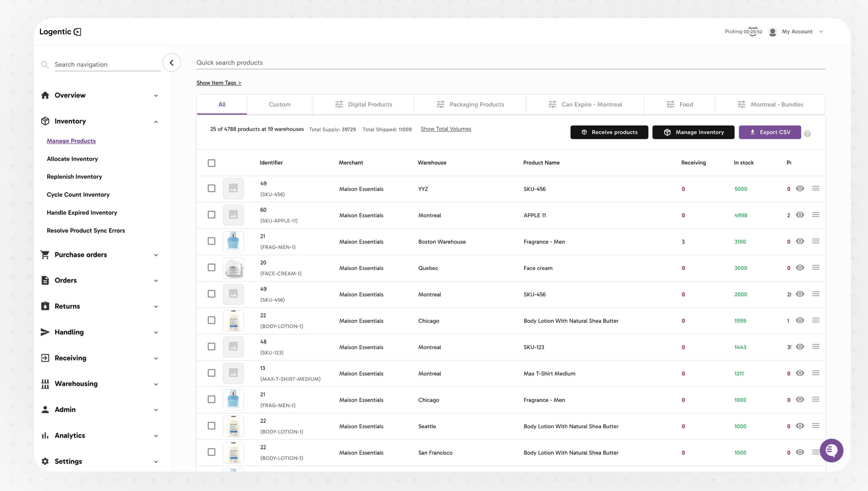Open the Inventory section icon
The height and width of the screenshot is (491, 868).
[46, 121]
